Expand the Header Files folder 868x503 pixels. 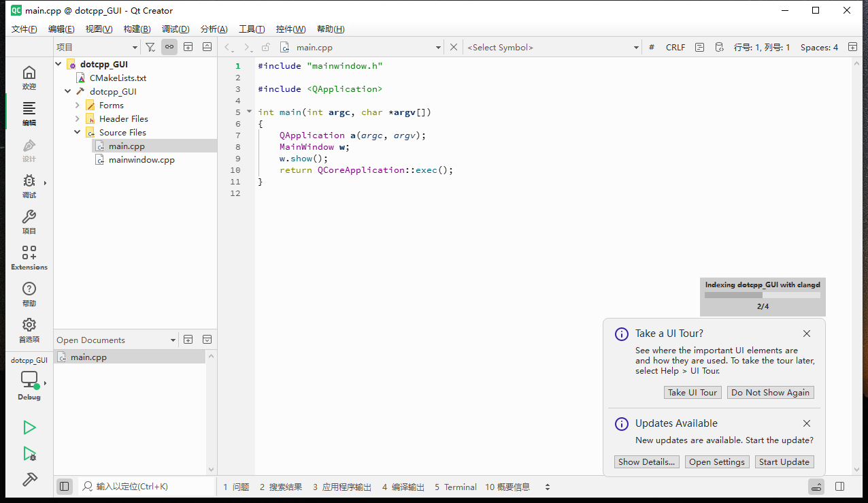[x=78, y=119]
